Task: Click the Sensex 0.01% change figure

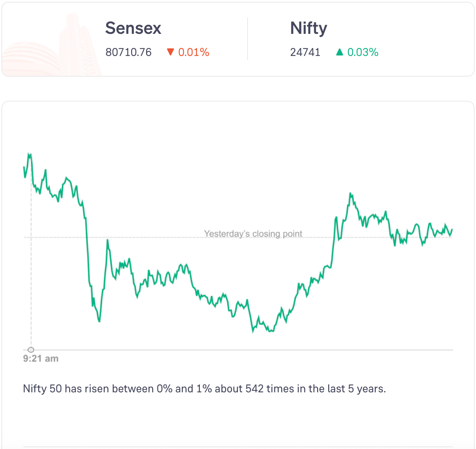Action: tap(193, 52)
